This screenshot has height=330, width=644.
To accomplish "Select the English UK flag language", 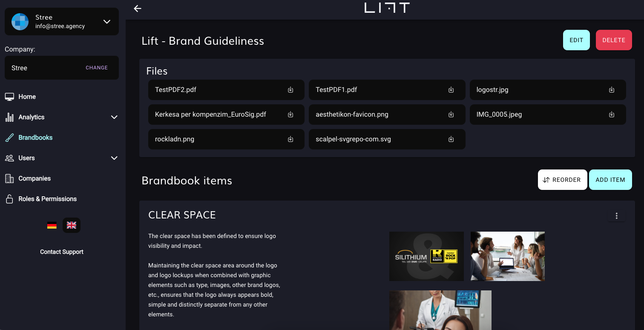I will 72,225.
